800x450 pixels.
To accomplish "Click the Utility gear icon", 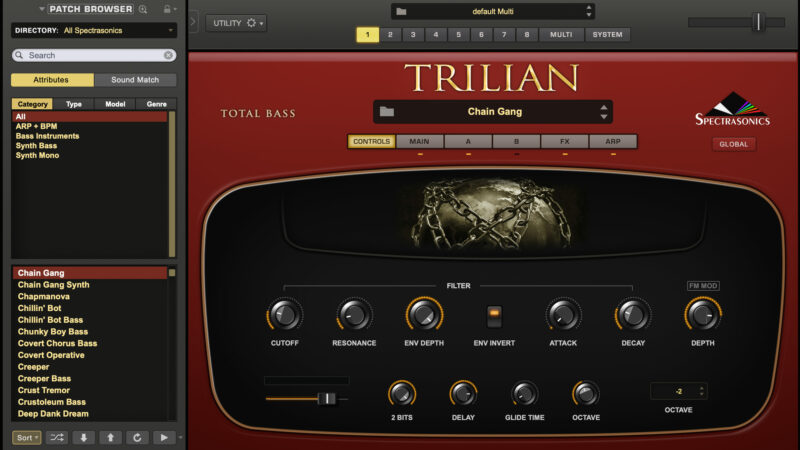I will pyautogui.click(x=252, y=23).
